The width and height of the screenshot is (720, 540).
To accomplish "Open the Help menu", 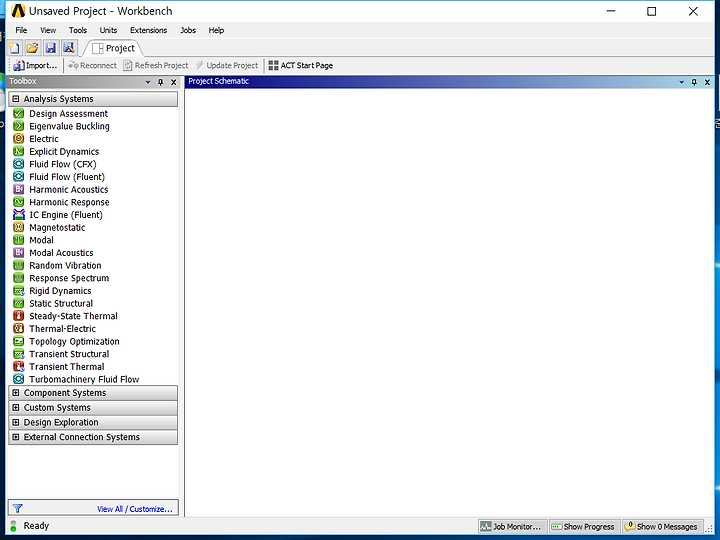I will tap(216, 30).
